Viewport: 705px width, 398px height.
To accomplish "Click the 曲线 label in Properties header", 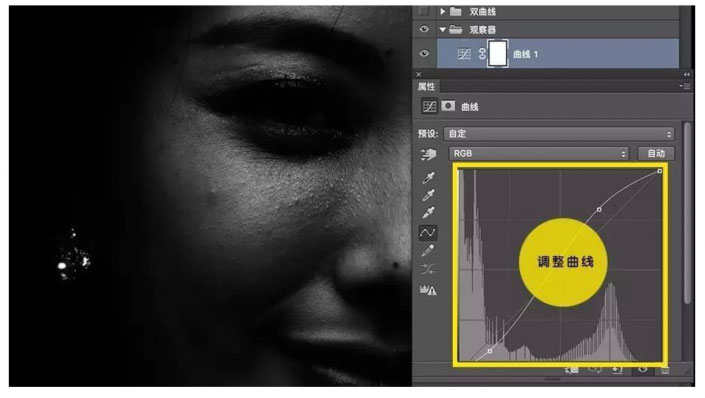I will point(470,107).
